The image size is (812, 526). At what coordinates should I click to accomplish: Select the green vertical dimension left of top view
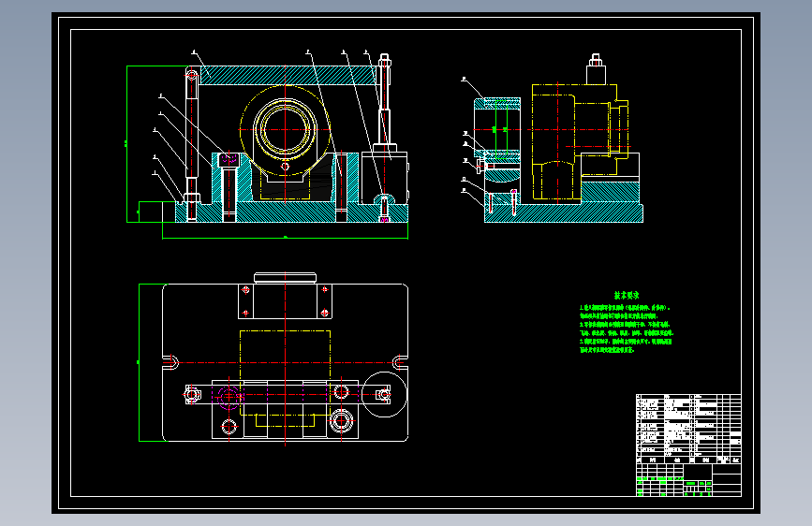139,362
